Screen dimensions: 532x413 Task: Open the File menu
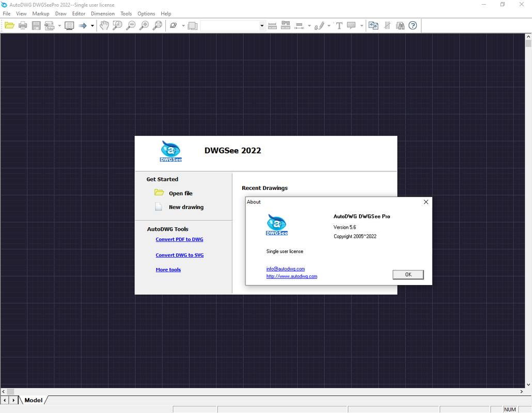[6, 13]
